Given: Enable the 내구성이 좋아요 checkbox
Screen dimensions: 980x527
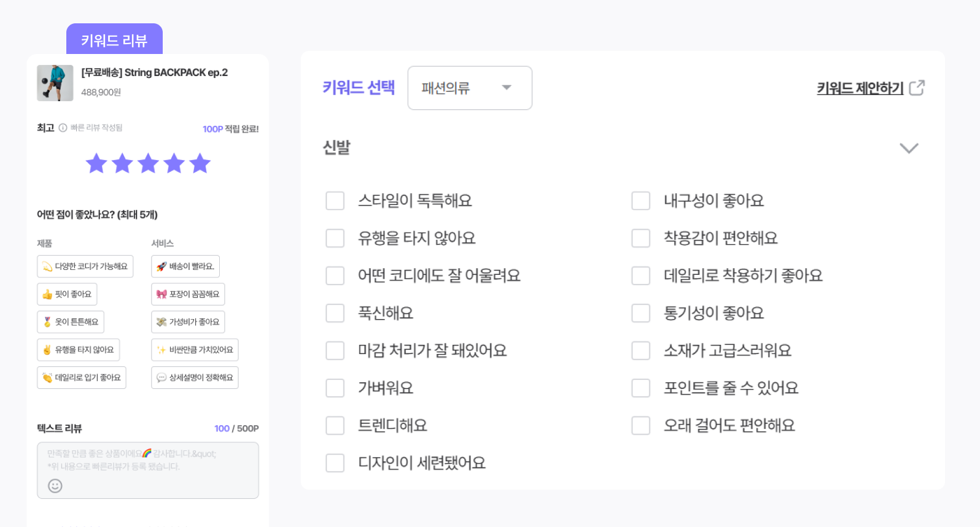Looking at the screenshot, I should click(x=641, y=201).
